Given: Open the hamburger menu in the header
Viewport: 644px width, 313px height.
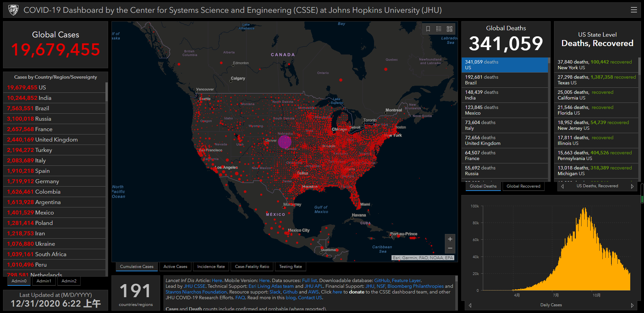Looking at the screenshot, I should [634, 10].
